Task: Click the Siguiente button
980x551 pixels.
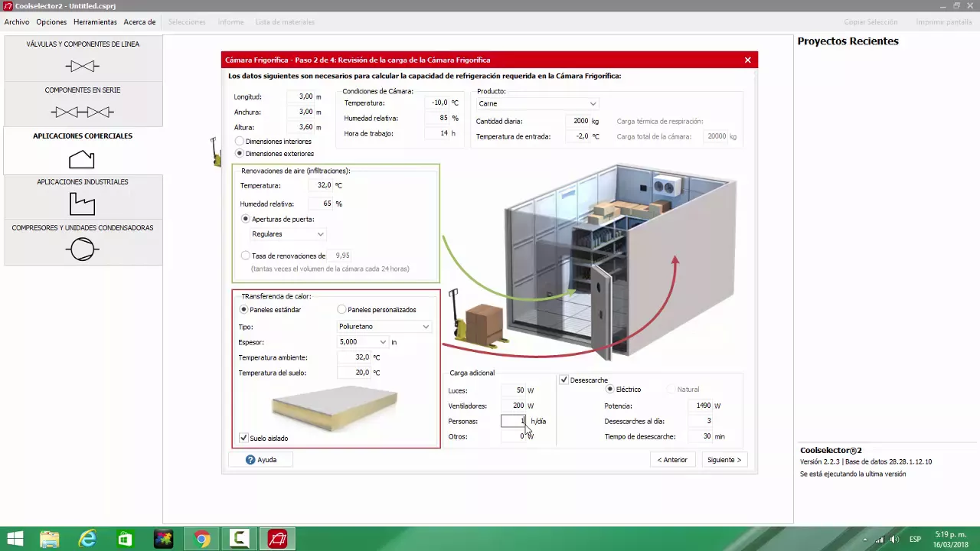Action: pos(724,460)
